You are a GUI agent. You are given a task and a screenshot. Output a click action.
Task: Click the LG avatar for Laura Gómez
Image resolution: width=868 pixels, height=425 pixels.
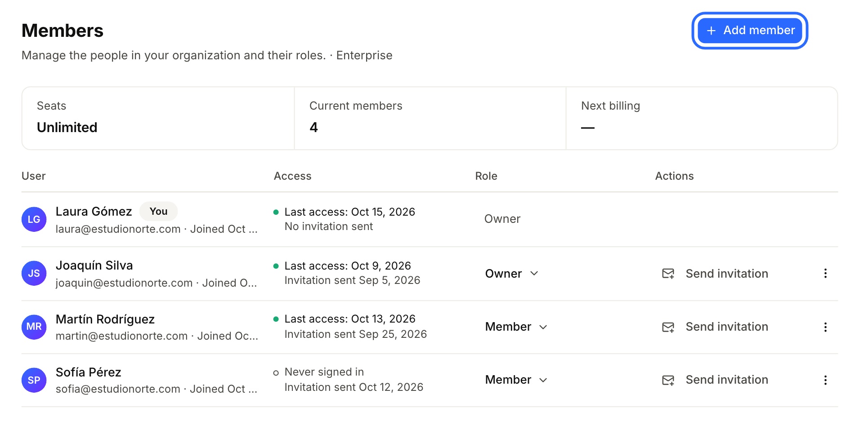pos(34,219)
